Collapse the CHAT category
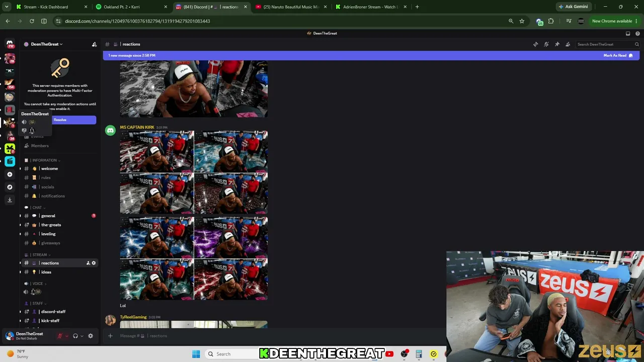644x362 pixels. click(x=35, y=208)
